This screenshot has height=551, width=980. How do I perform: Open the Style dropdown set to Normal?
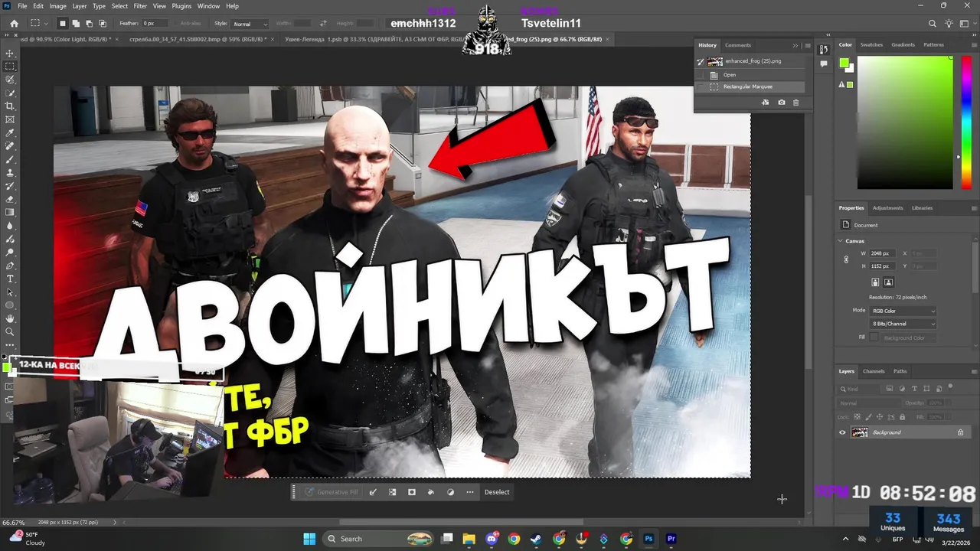(250, 24)
